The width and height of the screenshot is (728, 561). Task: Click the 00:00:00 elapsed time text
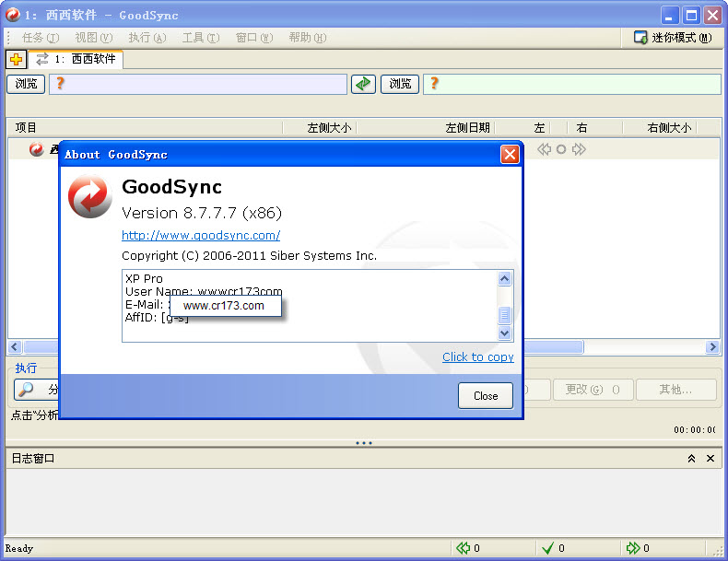[695, 429]
